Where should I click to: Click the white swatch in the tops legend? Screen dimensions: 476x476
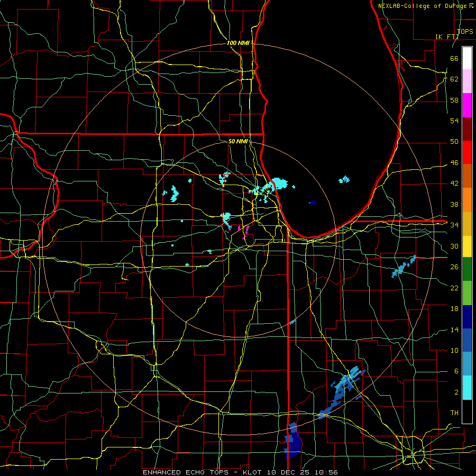coord(467,58)
